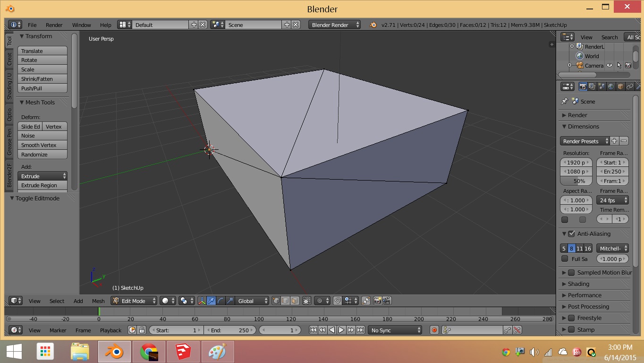Disable the Anti-Aliasing checkbox

(572, 233)
